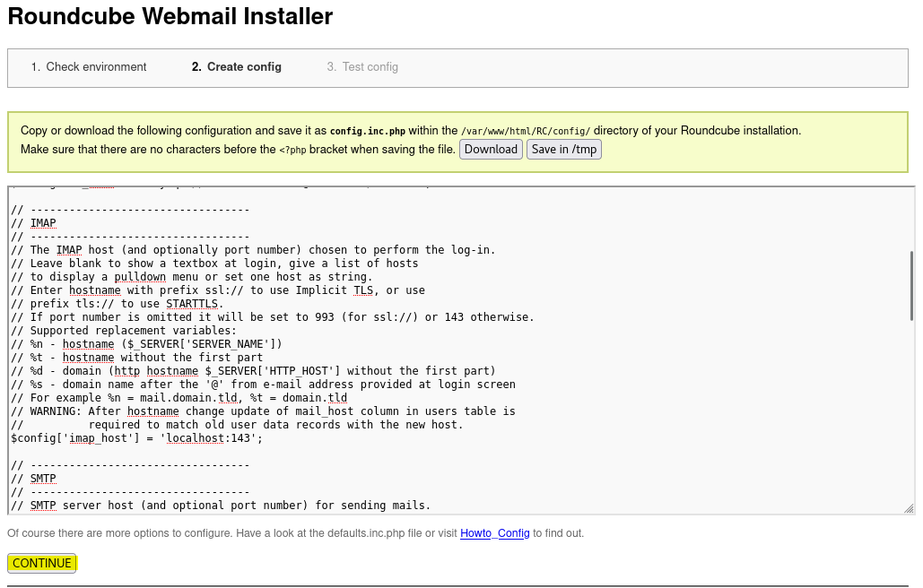The width and height of the screenshot is (923, 588).
Task: Click the 'WARNING: After hostname change' line
Action: 263,411
